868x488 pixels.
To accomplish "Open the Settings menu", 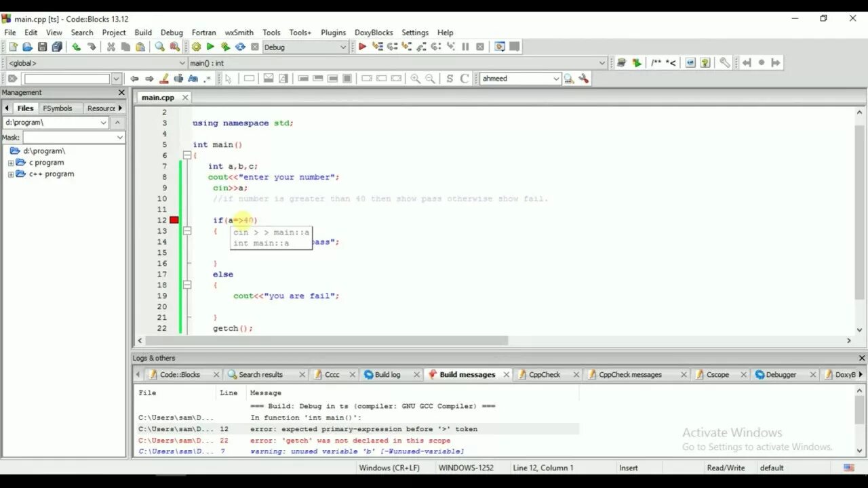I will click(x=415, y=33).
